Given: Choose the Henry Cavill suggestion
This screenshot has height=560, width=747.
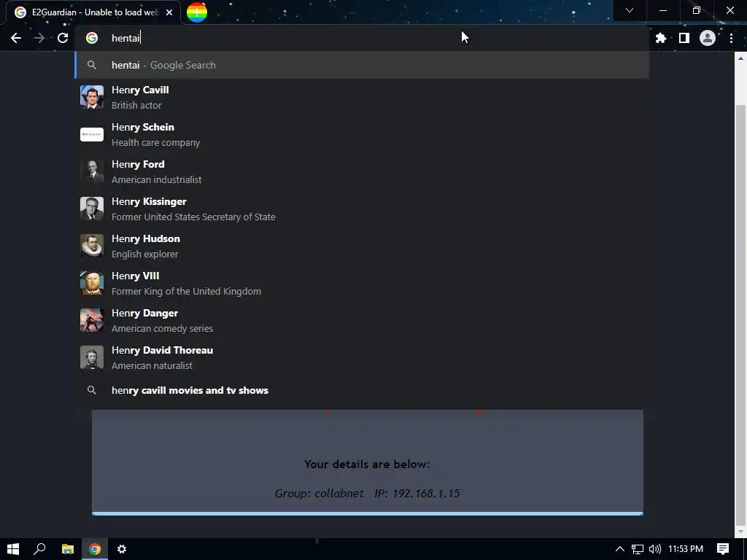Looking at the screenshot, I should click(362, 97).
